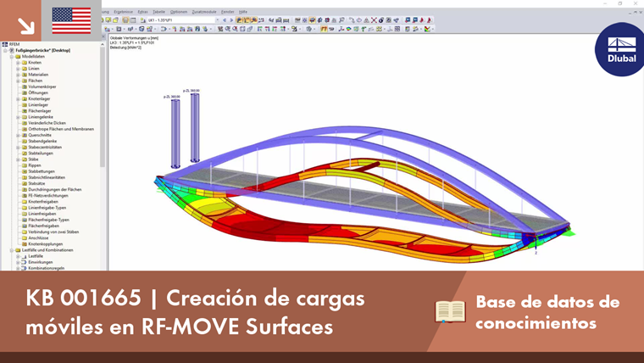Image resolution: width=644 pixels, height=363 pixels.
Task: Open the Extras menu
Action: tap(142, 12)
